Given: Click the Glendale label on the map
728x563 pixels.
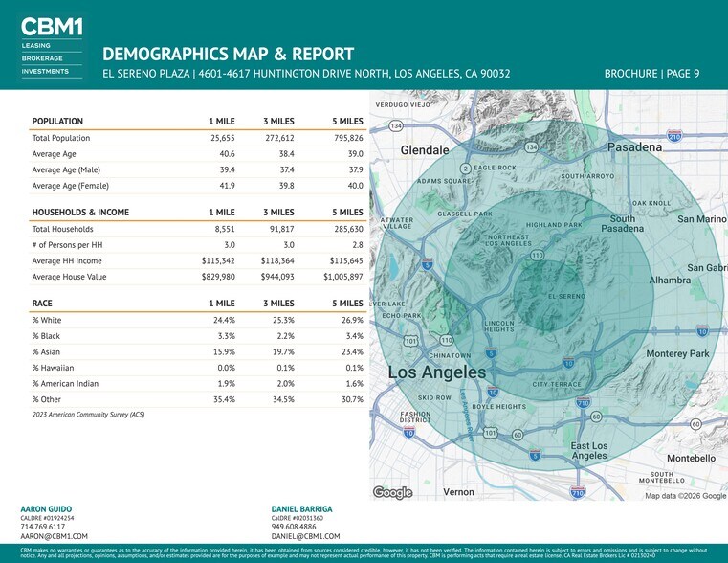Looking at the screenshot, I should click(425, 151).
